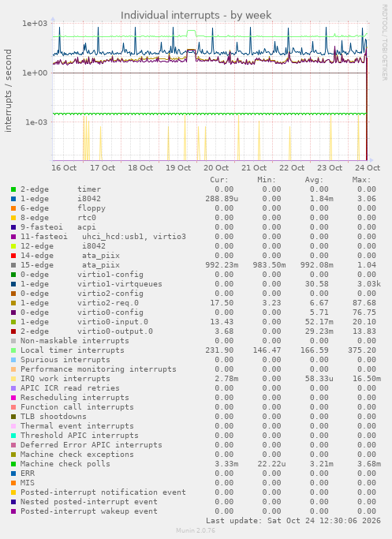
Task: Click the red swatch beside 14-edge ata_piix
Action: (13, 256)
